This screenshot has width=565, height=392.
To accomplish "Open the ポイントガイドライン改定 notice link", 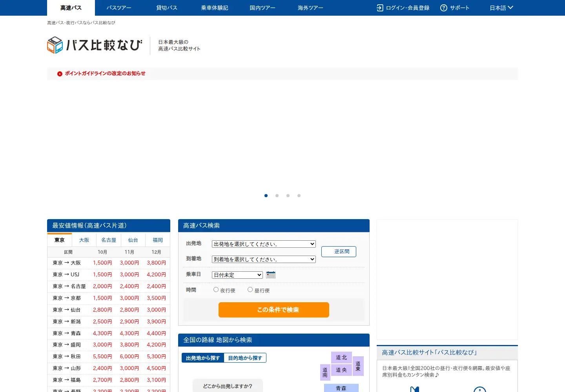I will [x=105, y=73].
